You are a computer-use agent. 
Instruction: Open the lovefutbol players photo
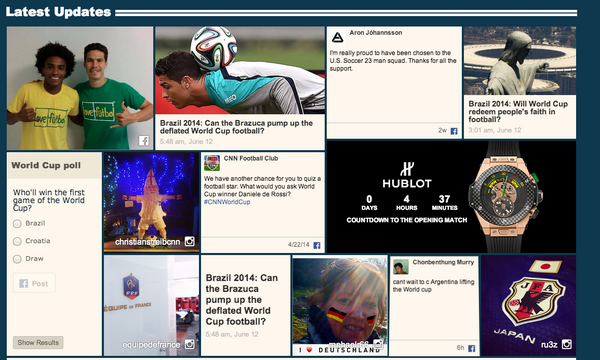tap(80, 88)
